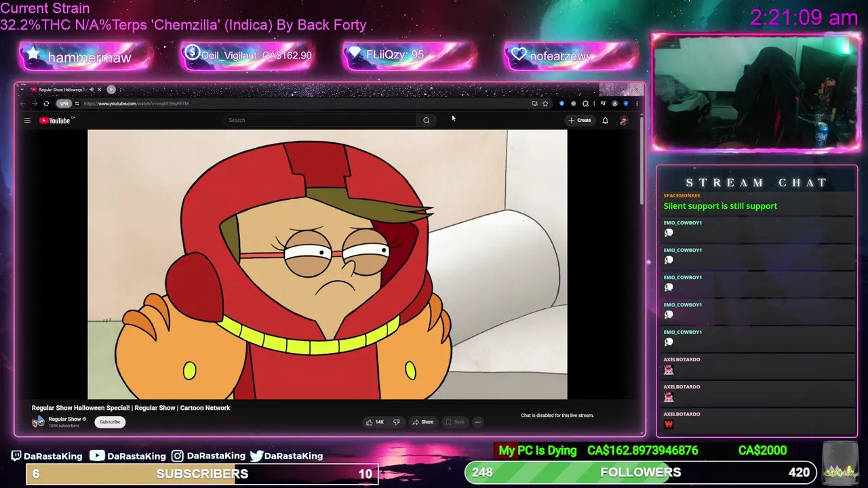Open the Regular Show channel name link
Screen dimensions: 868x488
[64, 420]
